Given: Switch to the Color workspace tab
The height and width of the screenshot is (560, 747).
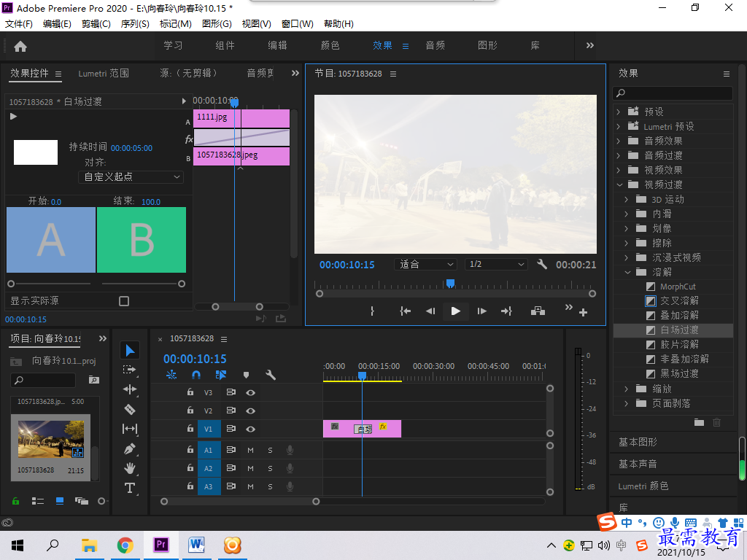Looking at the screenshot, I should pos(330,45).
